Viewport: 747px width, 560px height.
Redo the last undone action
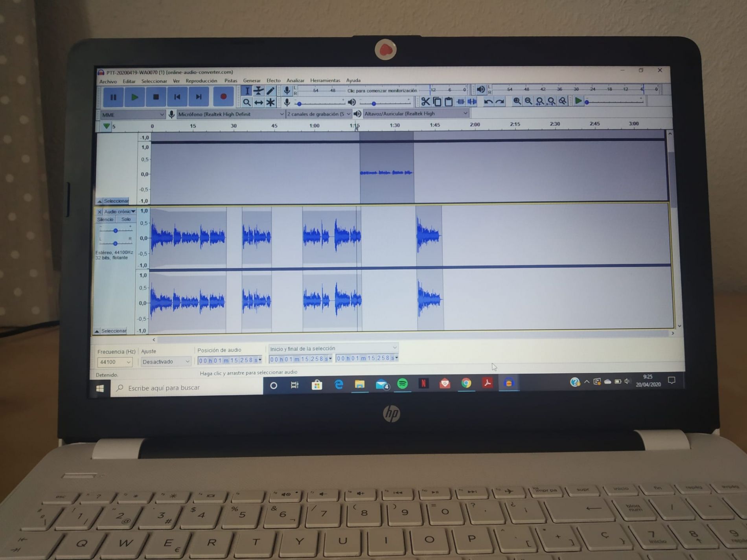click(500, 102)
